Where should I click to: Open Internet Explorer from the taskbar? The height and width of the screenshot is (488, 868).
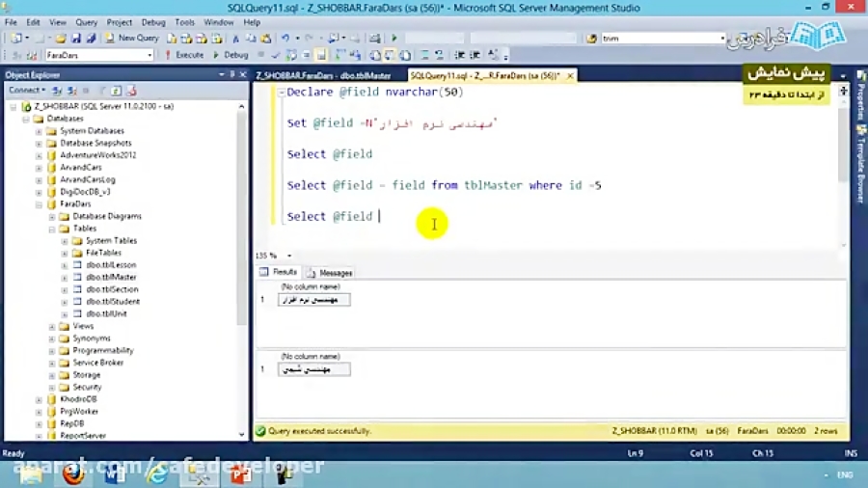coord(157,474)
